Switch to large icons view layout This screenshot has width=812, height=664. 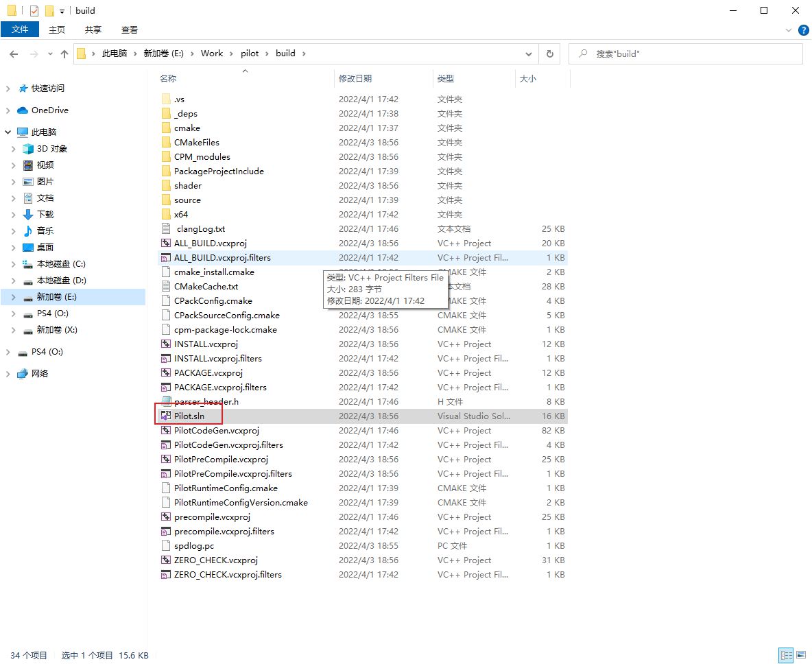801,655
